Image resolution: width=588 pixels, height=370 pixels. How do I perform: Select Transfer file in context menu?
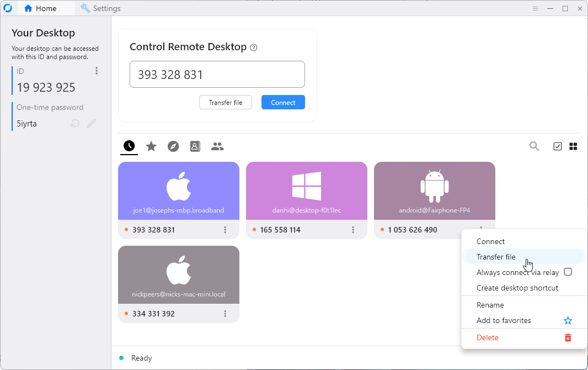[x=496, y=257]
